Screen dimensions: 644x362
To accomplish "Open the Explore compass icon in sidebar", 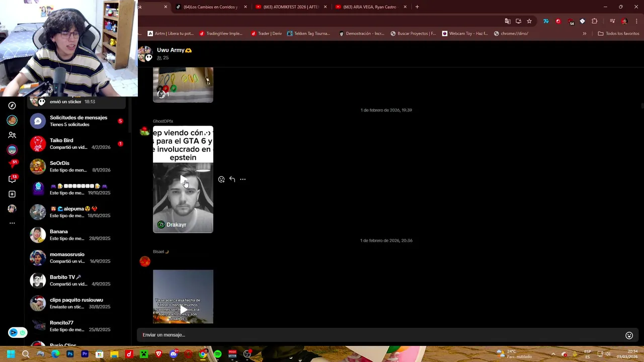I will [x=12, y=106].
